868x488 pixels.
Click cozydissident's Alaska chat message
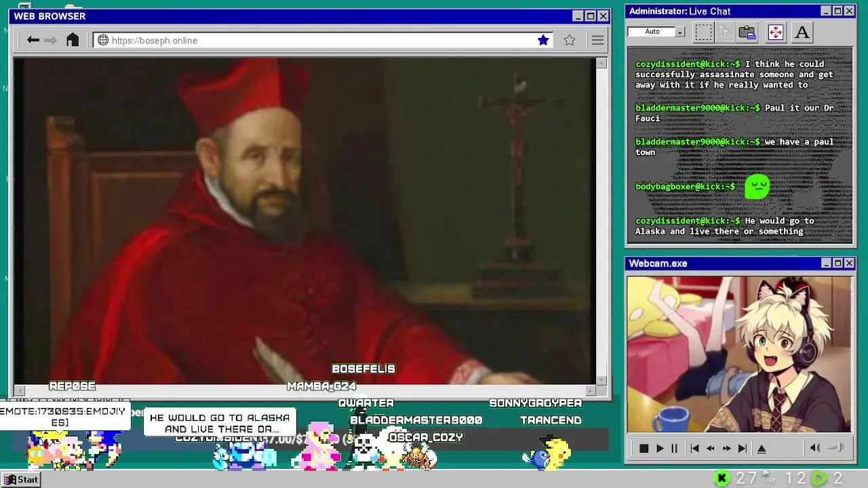tap(725, 226)
